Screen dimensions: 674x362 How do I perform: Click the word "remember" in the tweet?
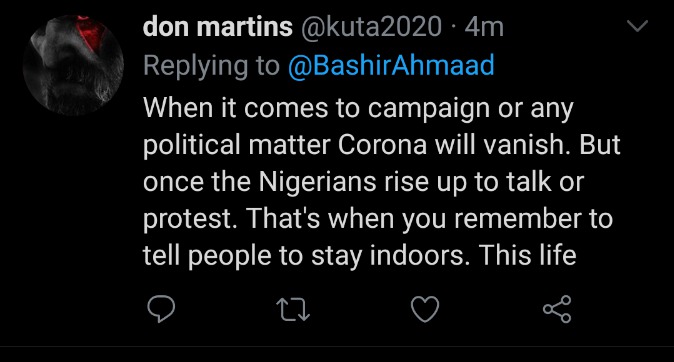(x=517, y=218)
